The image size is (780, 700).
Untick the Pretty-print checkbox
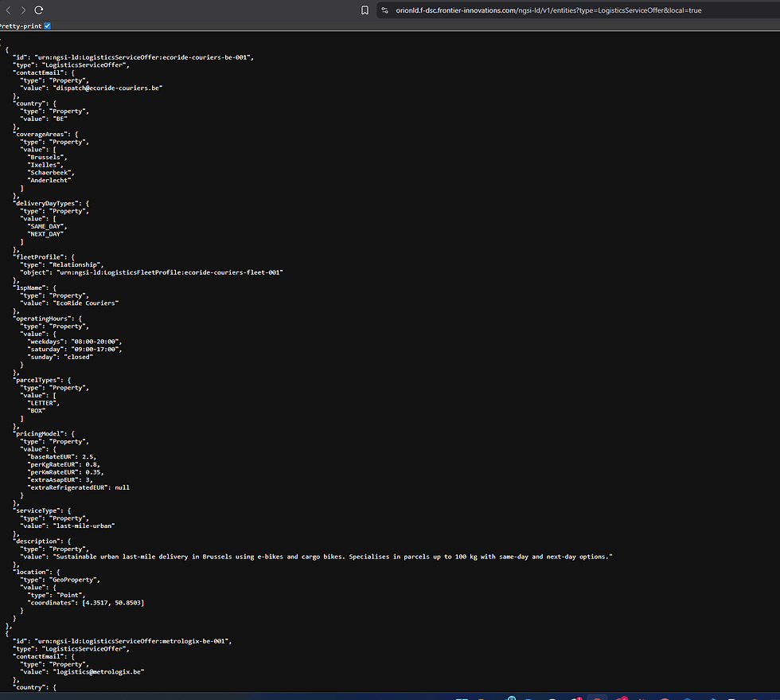[47, 26]
